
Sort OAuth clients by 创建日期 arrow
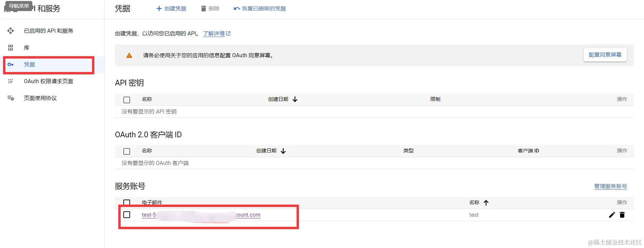point(283,151)
